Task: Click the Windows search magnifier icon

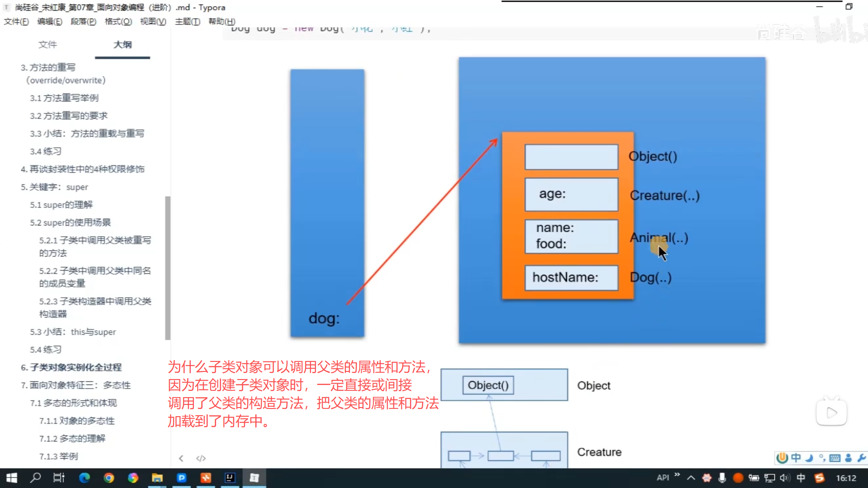Action: (x=35, y=478)
